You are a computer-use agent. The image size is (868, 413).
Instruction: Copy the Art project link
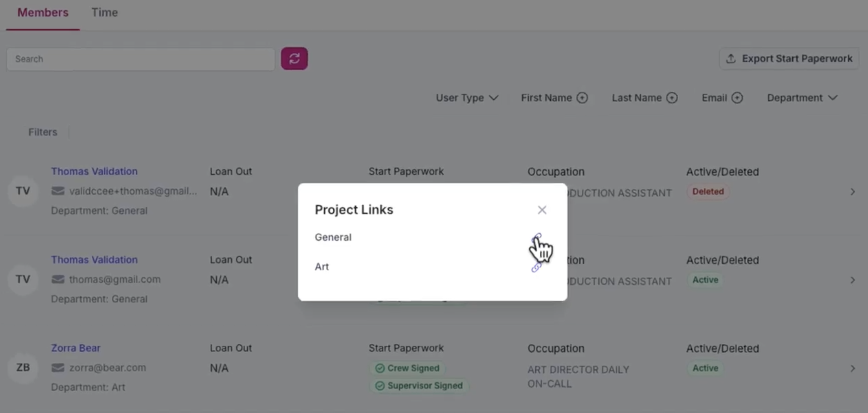click(x=536, y=267)
